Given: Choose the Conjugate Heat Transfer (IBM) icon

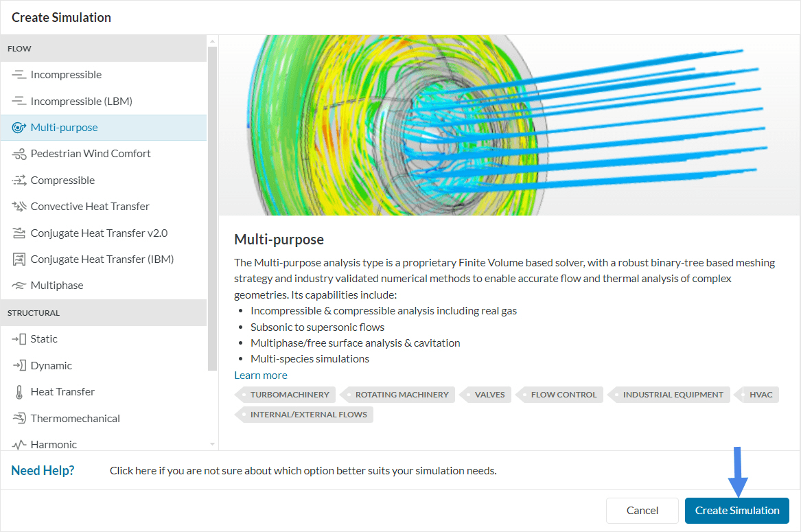Looking at the screenshot, I should click(x=19, y=259).
